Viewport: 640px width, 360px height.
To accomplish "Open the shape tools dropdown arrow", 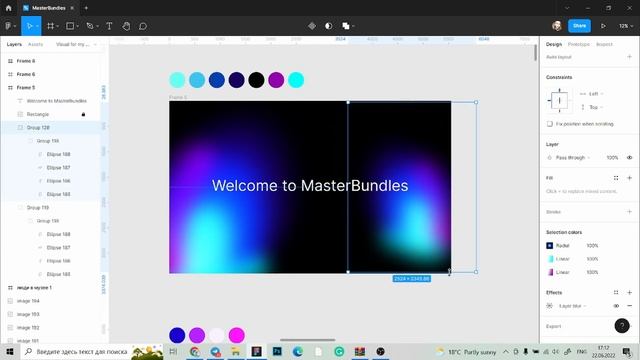I will (77, 26).
